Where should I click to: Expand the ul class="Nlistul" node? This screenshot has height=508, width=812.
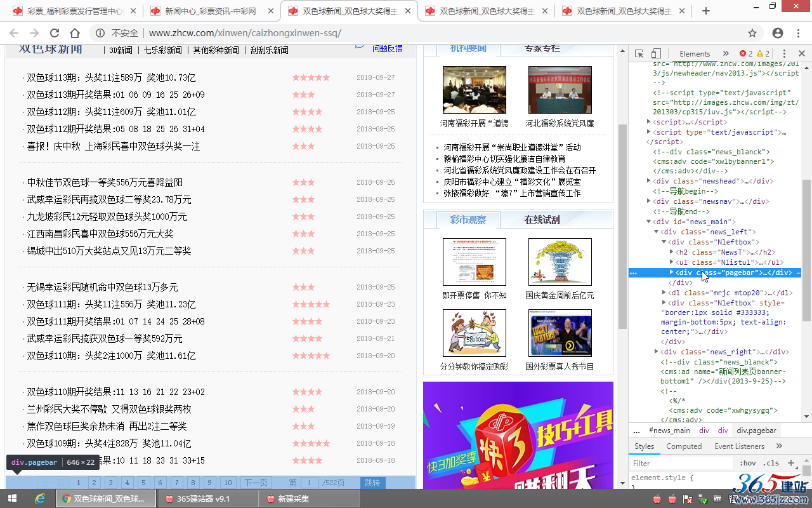[672, 262]
